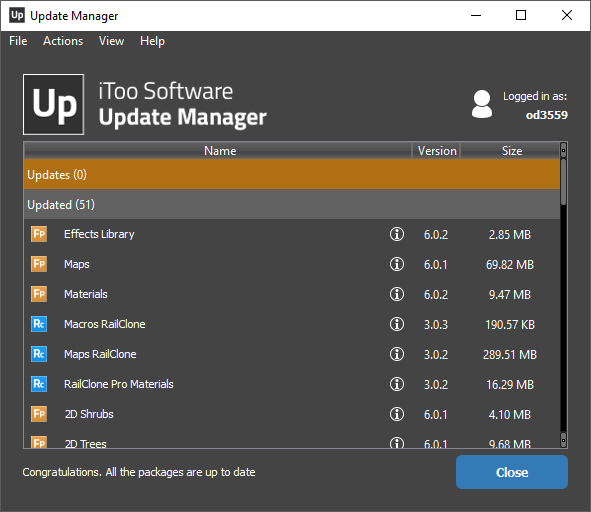Click the info icon for Maps RailClone
This screenshot has width=591, height=512.
coord(397,354)
